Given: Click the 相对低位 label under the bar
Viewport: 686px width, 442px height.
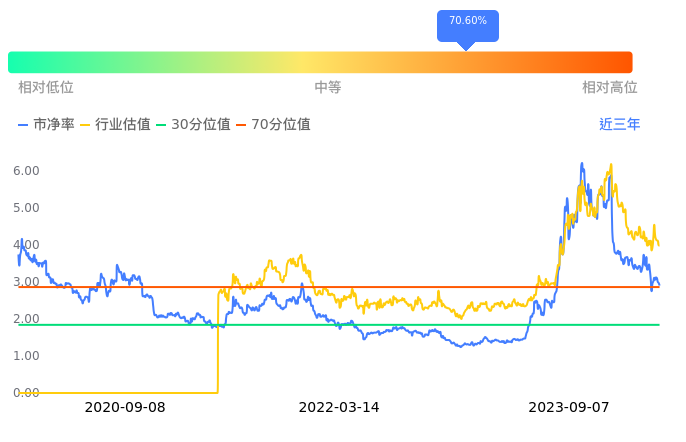Looking at the screenshot, I should coord(46,88).
